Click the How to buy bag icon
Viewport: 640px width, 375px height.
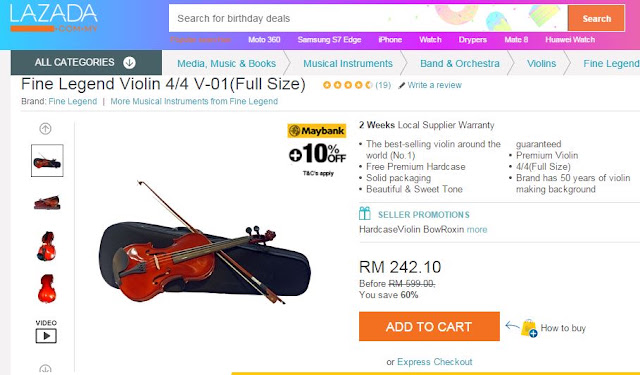(529, 328)
